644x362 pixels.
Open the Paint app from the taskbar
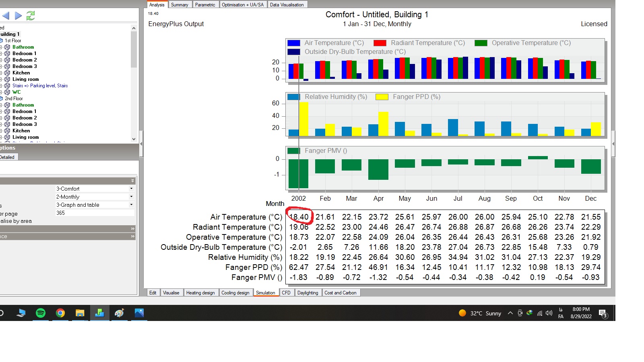point(120,313)
